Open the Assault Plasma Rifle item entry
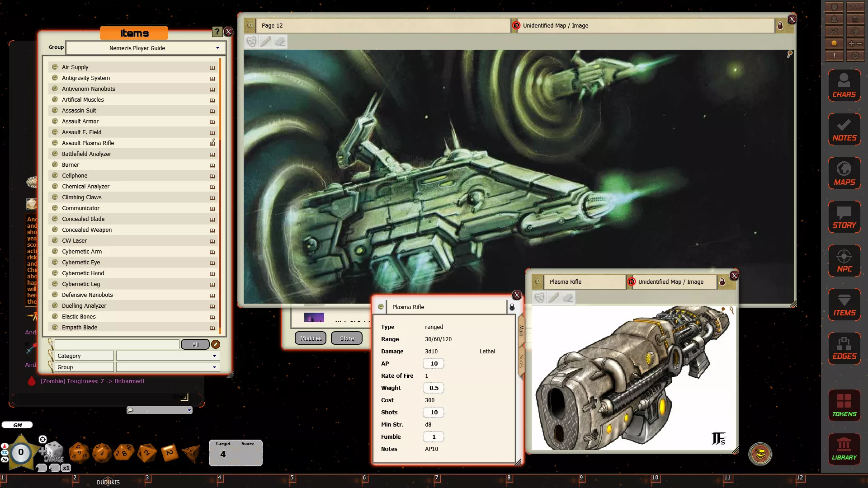The height and width of the screenshot is (488, 868). [x=133, y=143]
